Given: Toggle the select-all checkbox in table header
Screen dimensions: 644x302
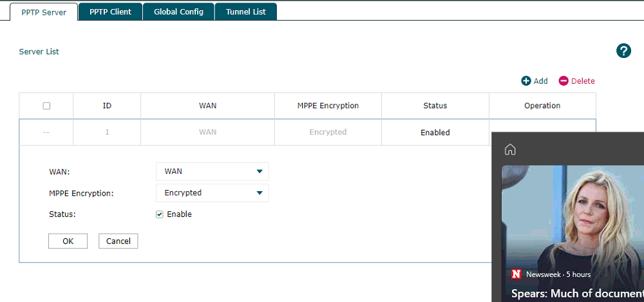Looking at the screenshot, I should tap(46, 106).
